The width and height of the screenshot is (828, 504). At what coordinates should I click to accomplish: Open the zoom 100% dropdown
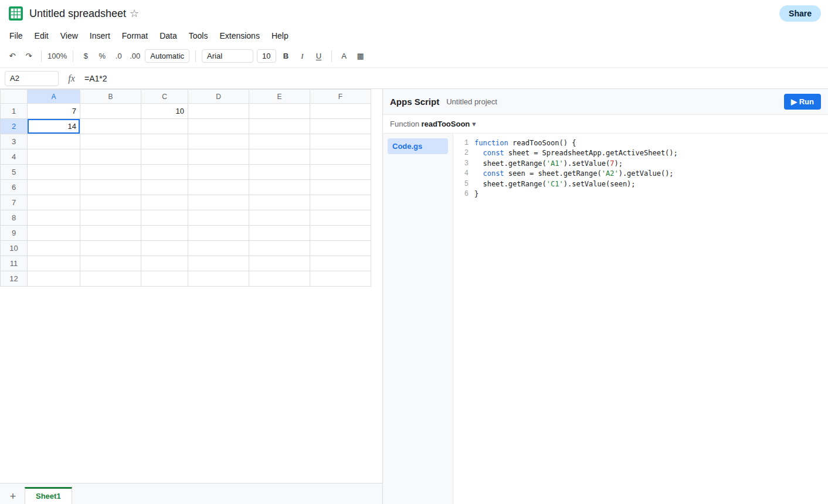click(x=57, y=56)
